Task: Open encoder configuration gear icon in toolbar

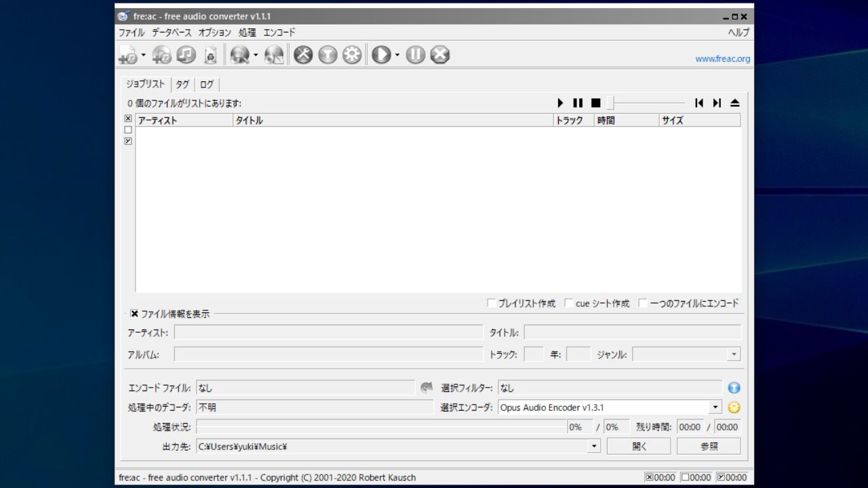Action: point(352,55)
